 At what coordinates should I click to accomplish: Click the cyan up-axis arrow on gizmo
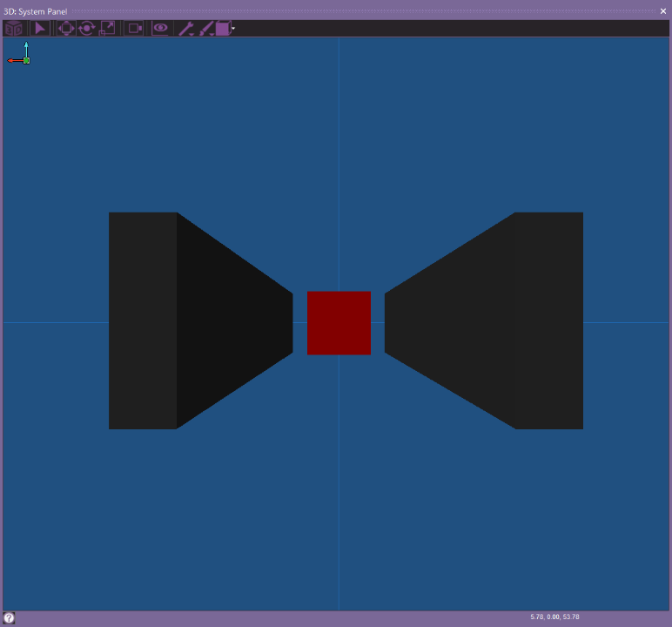pyautogui.click(x=26, y=45)
